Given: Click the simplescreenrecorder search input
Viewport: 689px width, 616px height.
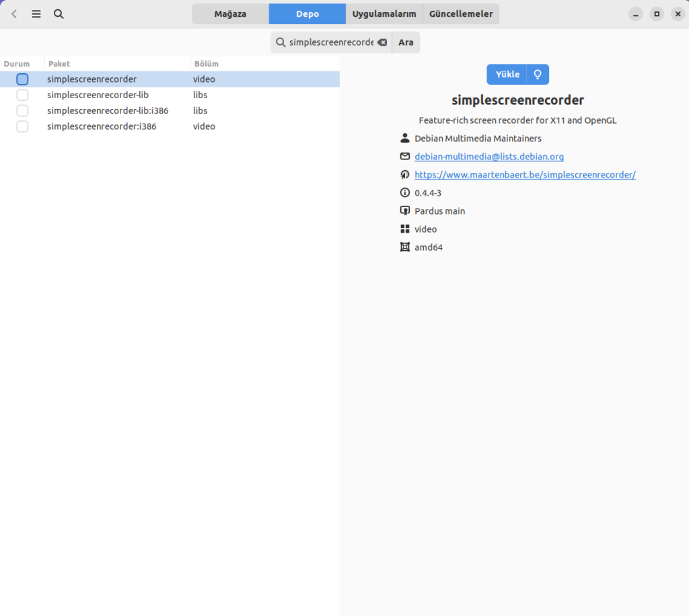Looking at the screenshot, I should (x=331, y=42).
